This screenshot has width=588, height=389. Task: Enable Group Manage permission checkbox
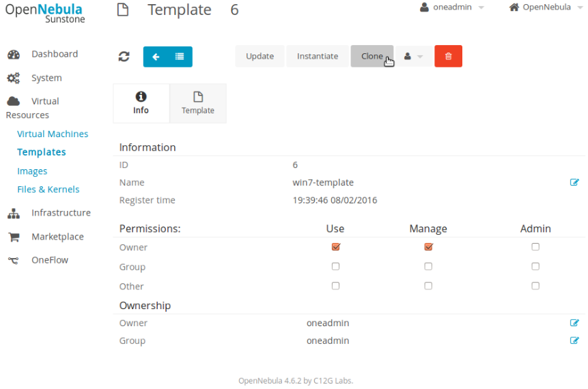428,266
